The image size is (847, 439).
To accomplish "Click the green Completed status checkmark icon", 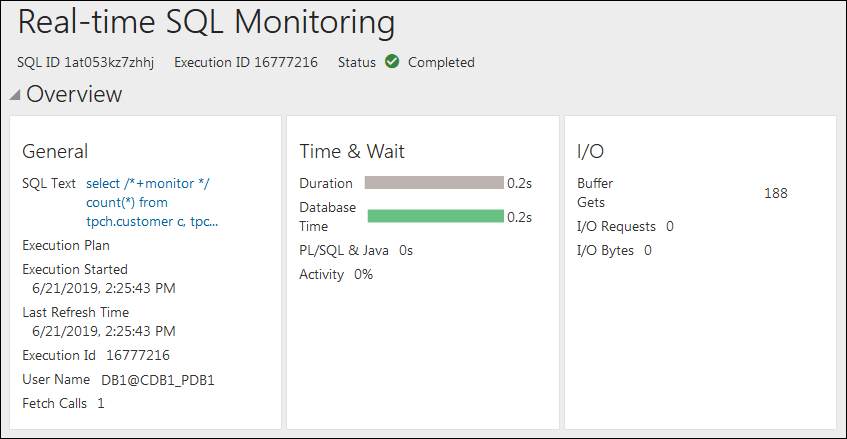I will (x=392, y=62).
